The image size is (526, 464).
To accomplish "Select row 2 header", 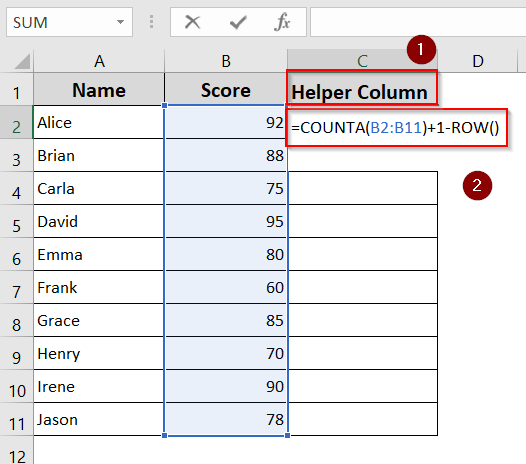I will point(16,122).
